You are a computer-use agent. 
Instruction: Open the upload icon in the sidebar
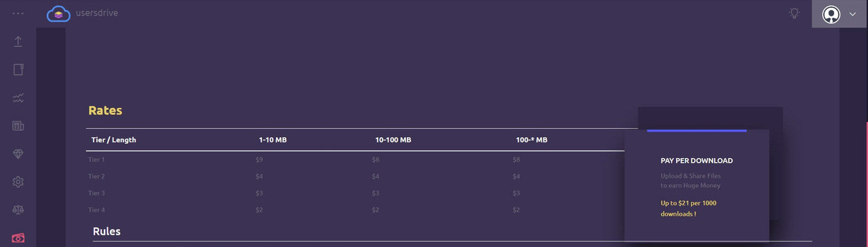pyautogui.click(x=18, y=41)
